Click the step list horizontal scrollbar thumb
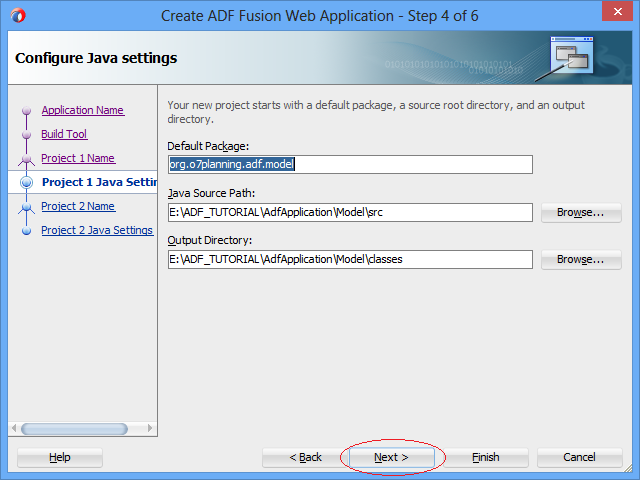 click(x=74, y=429)
